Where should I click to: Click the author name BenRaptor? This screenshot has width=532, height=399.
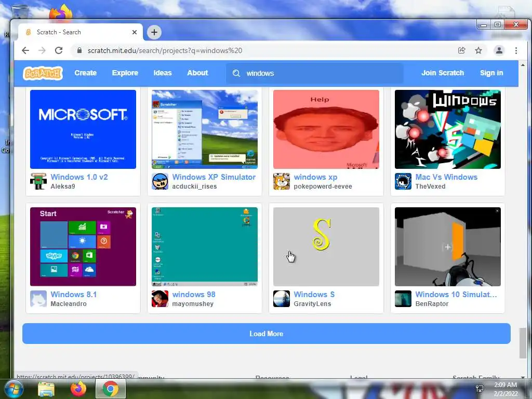[x=432, y=303]
